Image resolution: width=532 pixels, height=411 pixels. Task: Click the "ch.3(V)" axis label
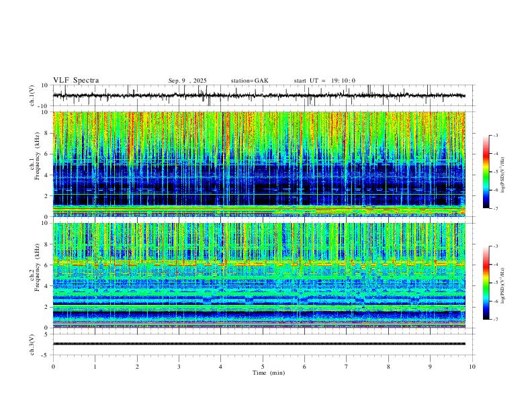pyautogui.click(x=32, y=345)
